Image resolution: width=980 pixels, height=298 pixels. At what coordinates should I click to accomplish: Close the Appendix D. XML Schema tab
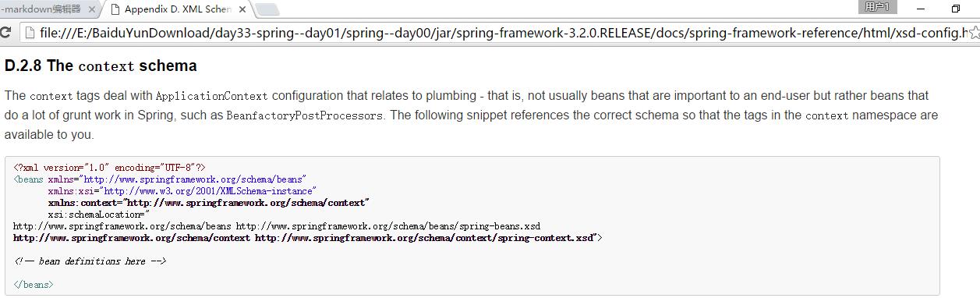coord(243,9)
